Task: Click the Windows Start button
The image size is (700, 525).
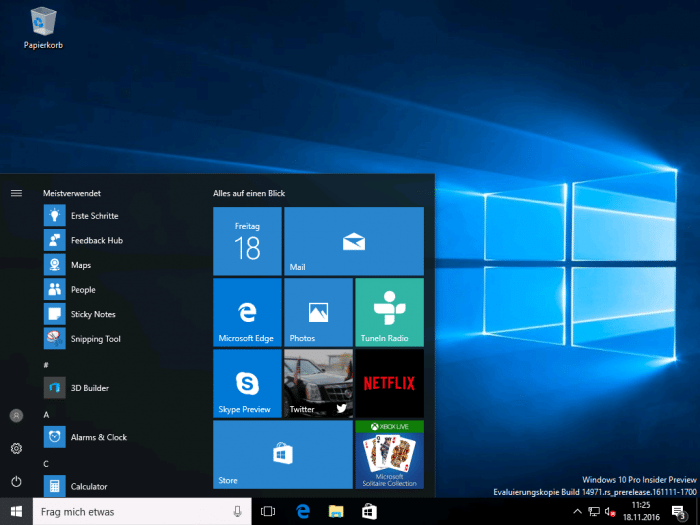Action: [17, 512]
